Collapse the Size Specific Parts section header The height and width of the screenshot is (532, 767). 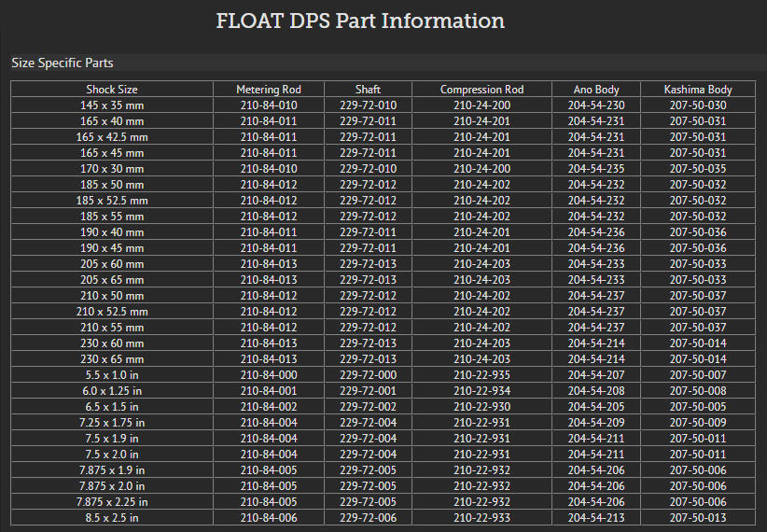click(63, 63)
